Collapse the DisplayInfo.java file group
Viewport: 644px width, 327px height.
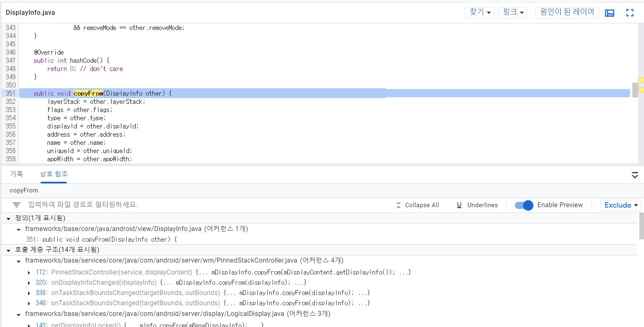(18, 229)
